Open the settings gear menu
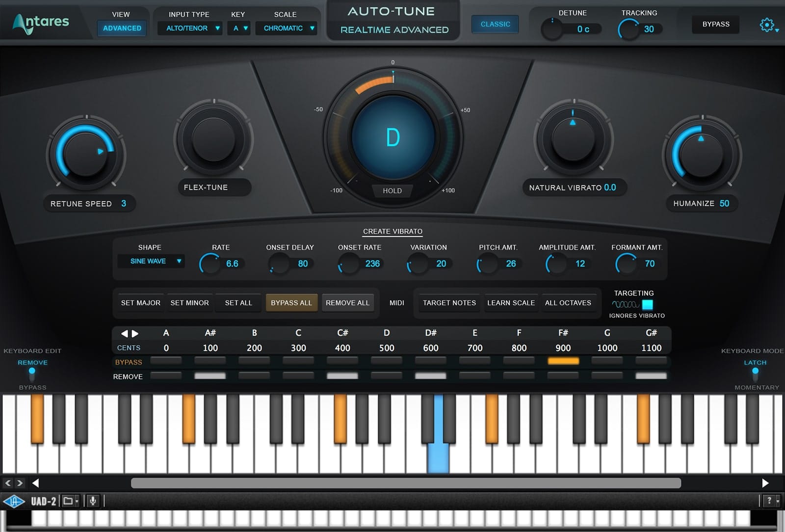The width and height of the screenshot is (785, 532). (x=767, y=25)
